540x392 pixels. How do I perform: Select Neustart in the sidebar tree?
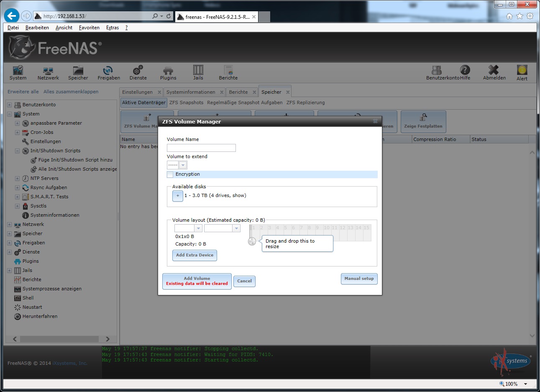32,307
